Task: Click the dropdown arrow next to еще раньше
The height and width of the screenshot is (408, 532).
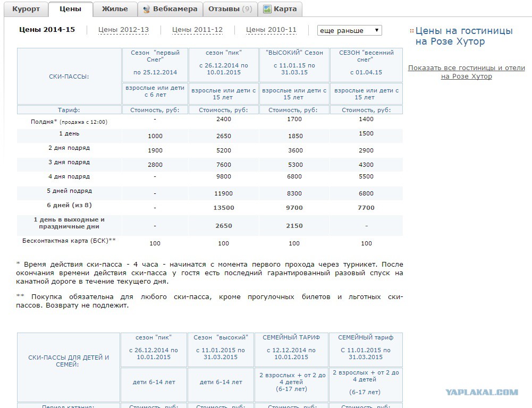Action: [x=377, y=30]
